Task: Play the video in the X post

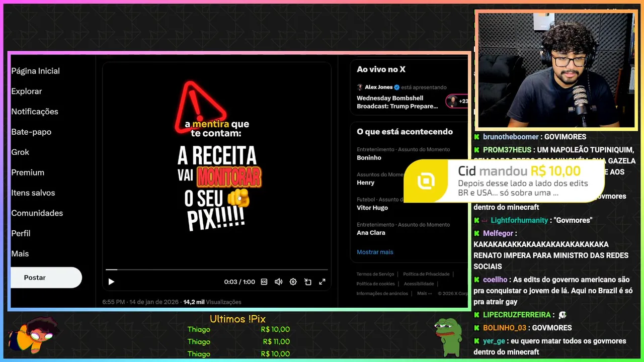Action: click(111, 282)
